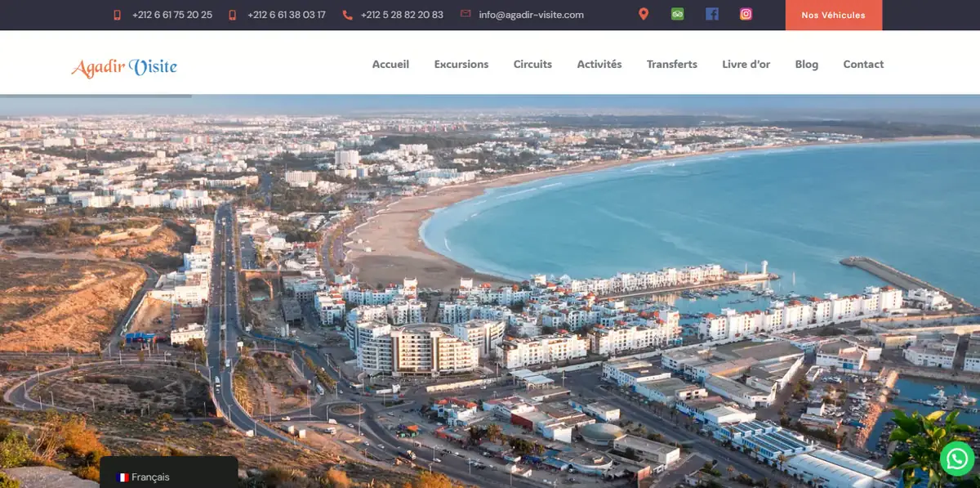Open the Transferts menu item
980x488 pixels.
click(672, 64)
